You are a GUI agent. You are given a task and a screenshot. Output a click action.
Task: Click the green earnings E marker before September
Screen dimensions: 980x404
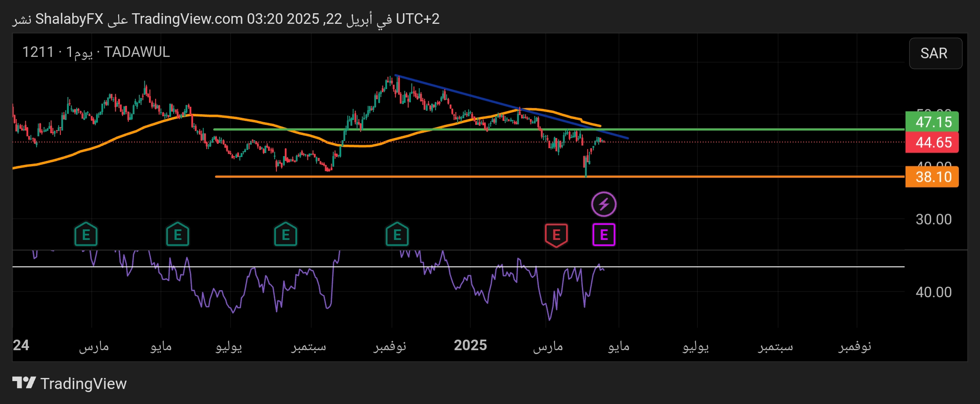pos(286,234)
